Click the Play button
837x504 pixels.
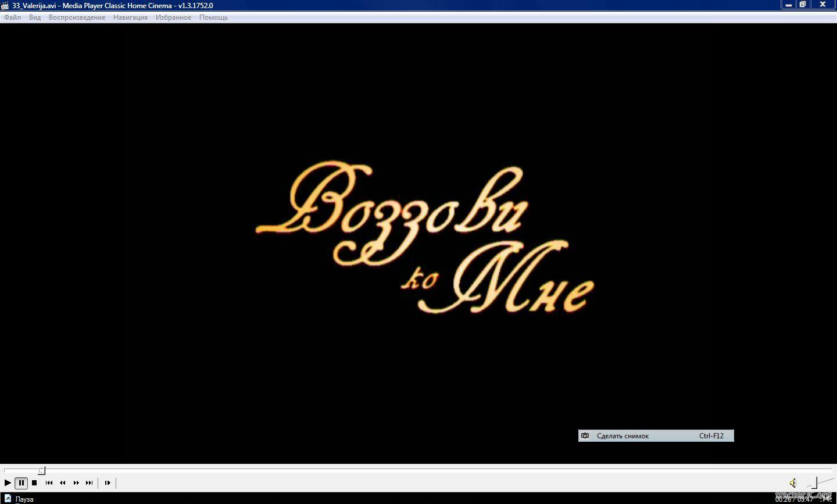point(8,482)
